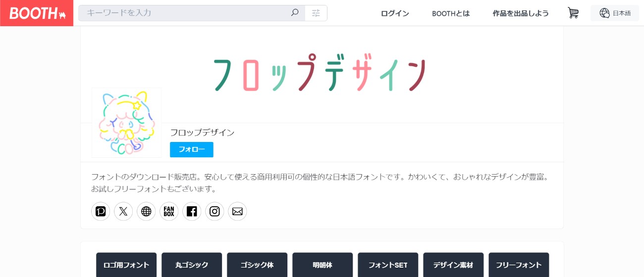
Task: Click 作品を出品しよう link
Action: (x=521, y=13)
